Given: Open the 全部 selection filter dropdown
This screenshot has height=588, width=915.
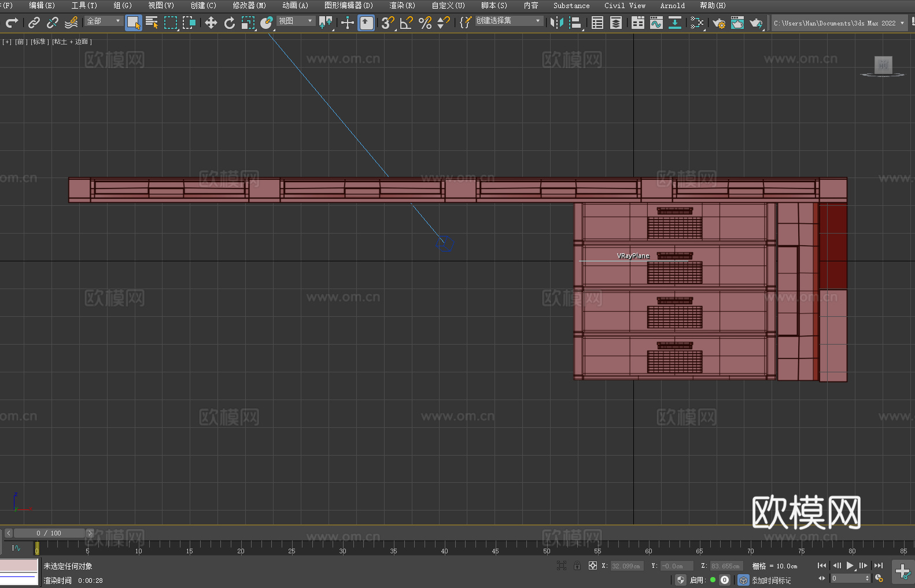Looking at the screenshot, I should pyautogui.click(x=104, y=21).
